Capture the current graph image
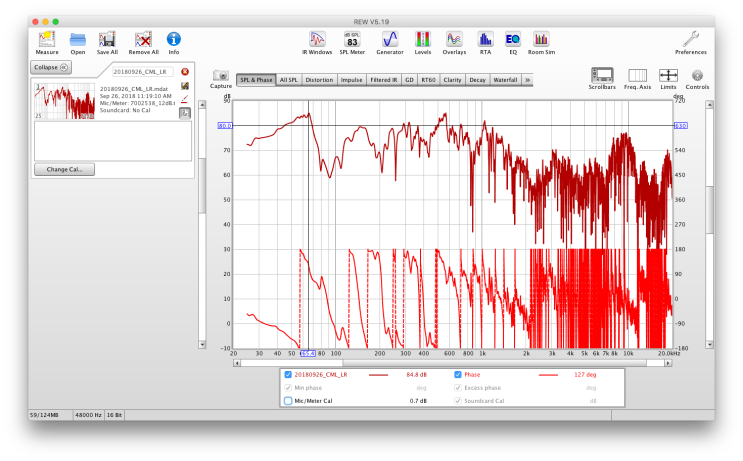The image size is (743, 461). 221,77
